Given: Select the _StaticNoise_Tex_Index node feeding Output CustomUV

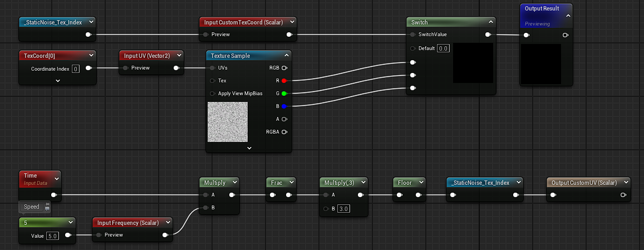Looking at the screenshot, I should pyautogui.click(x=480, y=183).
